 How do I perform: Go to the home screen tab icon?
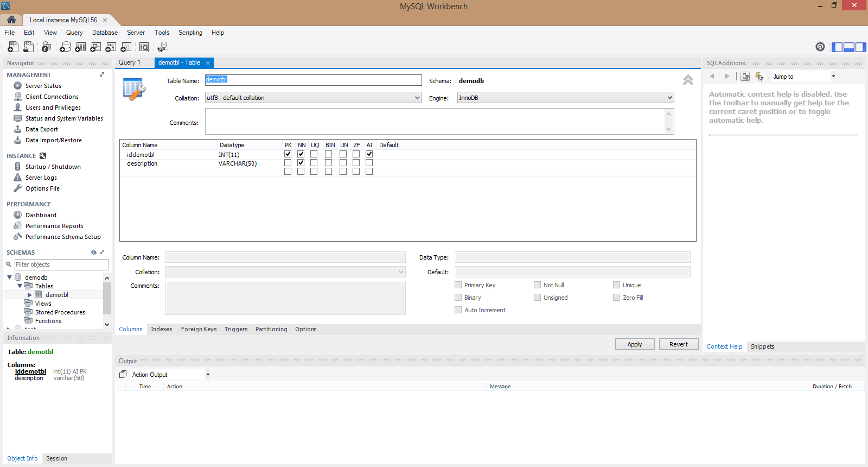[x=11, y=20]
